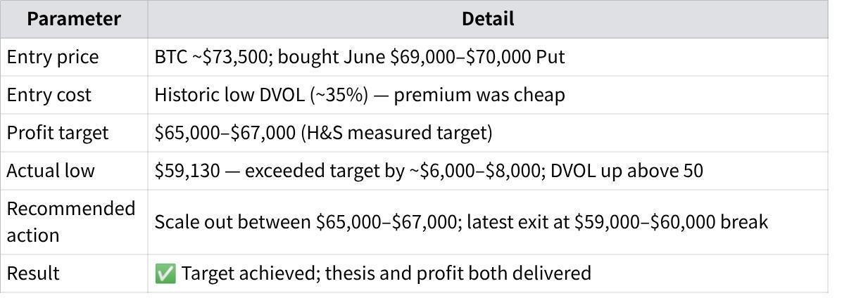The image size is (868, 298).
Task: Select the Result label cell
Action: coord(74,273)
